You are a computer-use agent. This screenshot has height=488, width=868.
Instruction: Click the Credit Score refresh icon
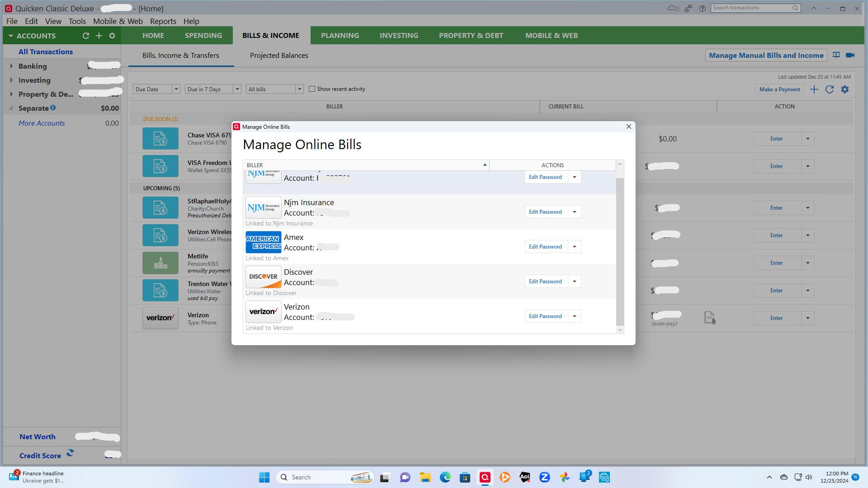pos(70,453)
